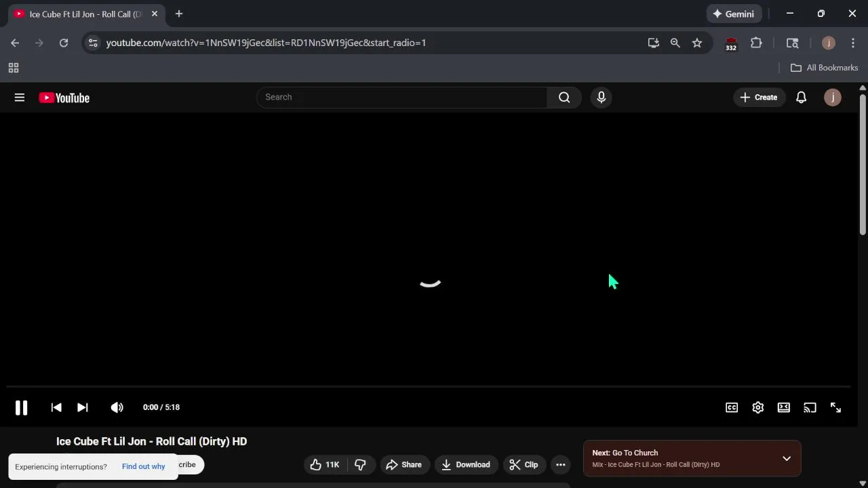Open video settings gear

point(757,407)
